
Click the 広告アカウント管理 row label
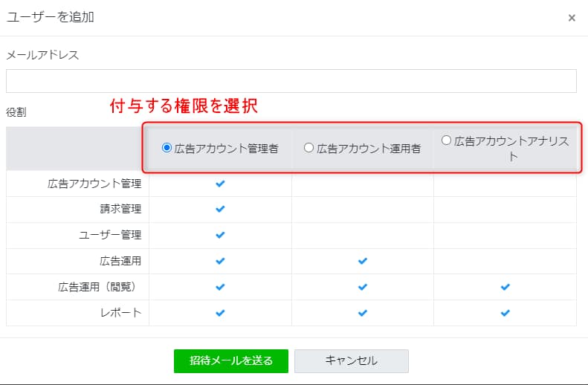94,184
